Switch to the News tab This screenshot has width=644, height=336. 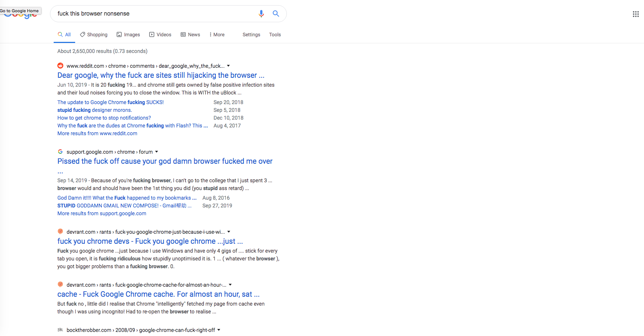point(191,34)
